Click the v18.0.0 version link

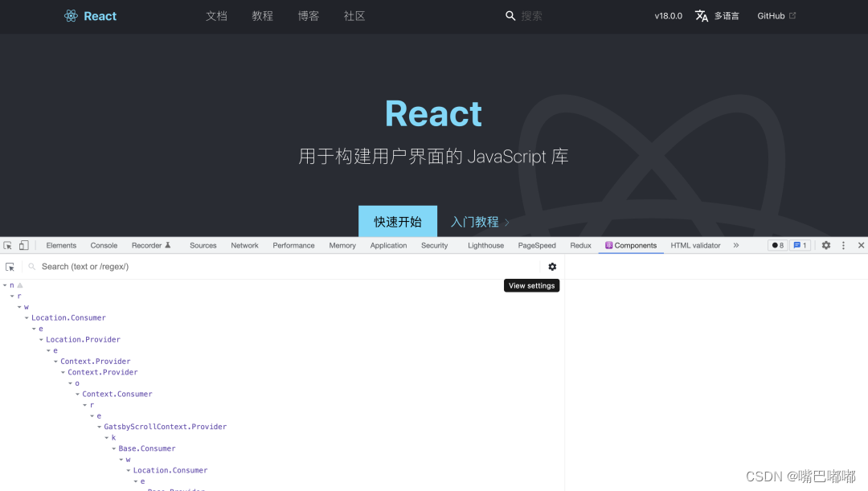click(x=668, y=16)
